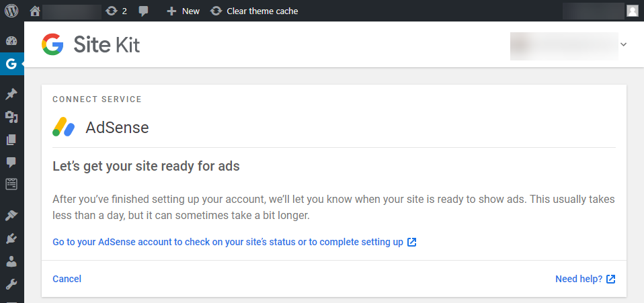The height and width of the screenshot is (303, 644).
Task: Open Site Kit sidebar item
Action: coord(11,64)
